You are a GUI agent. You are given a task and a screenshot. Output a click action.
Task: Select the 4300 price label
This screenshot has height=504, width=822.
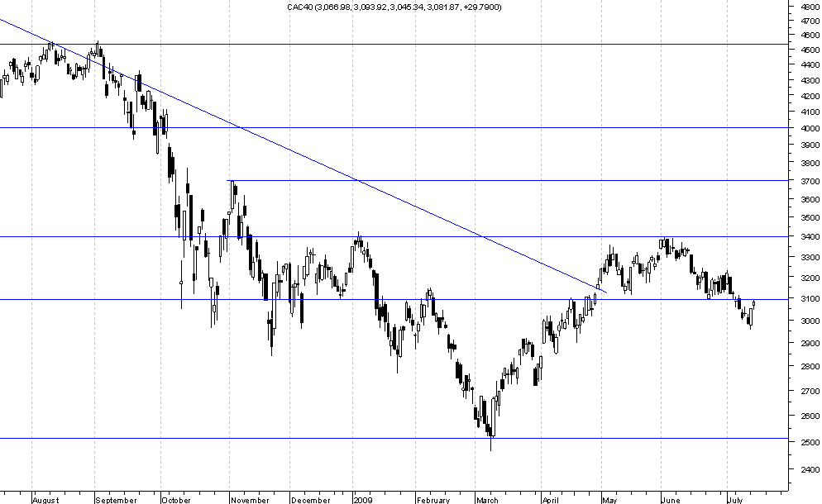click(x=810, y=81)
